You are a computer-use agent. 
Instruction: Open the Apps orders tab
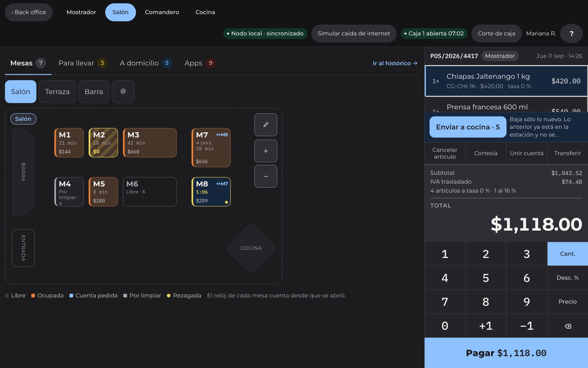coord(200,63)
